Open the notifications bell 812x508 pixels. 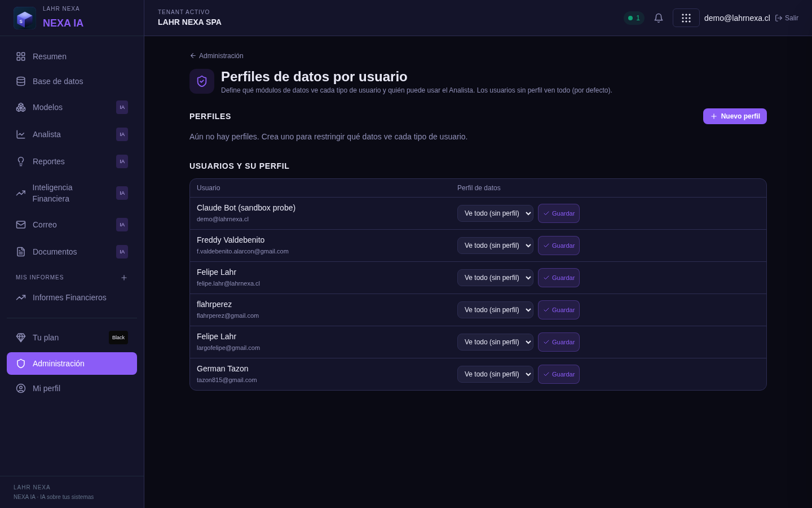pyautogui.click(x=659, y=18)
